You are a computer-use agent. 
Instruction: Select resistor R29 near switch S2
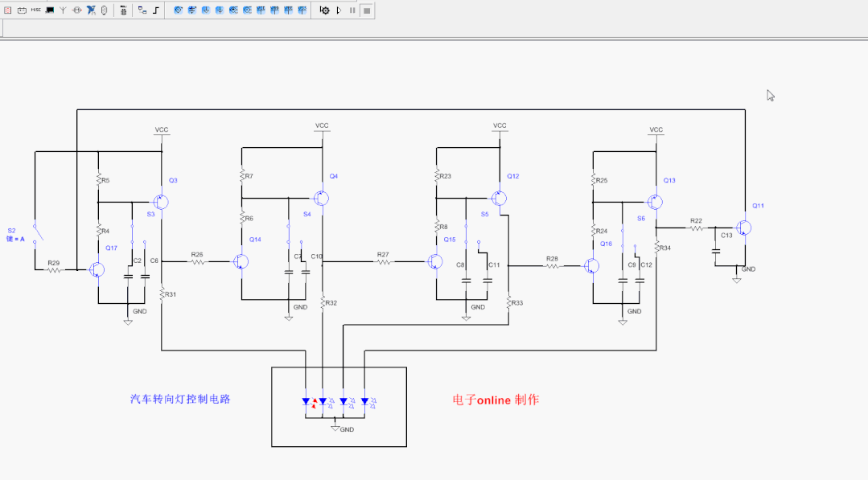tap(54, 270)
